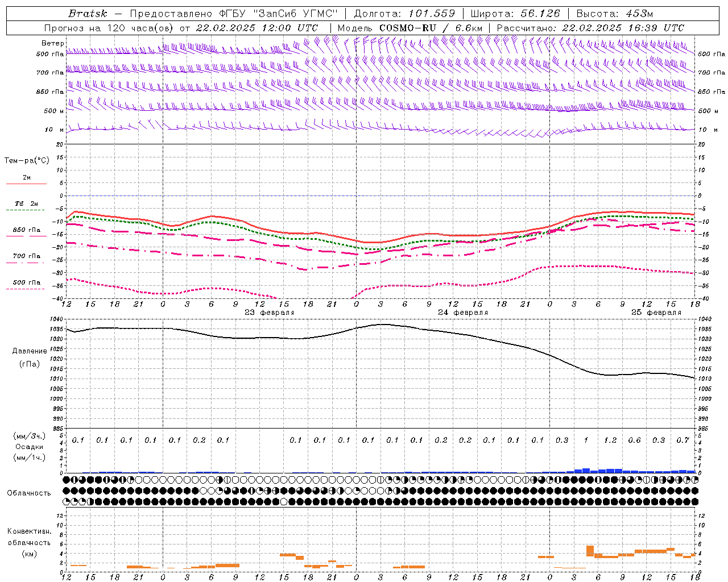The image size is (728, 582).
Task: Click the 'Осадки' precipitation label
Action: (30, 447)
